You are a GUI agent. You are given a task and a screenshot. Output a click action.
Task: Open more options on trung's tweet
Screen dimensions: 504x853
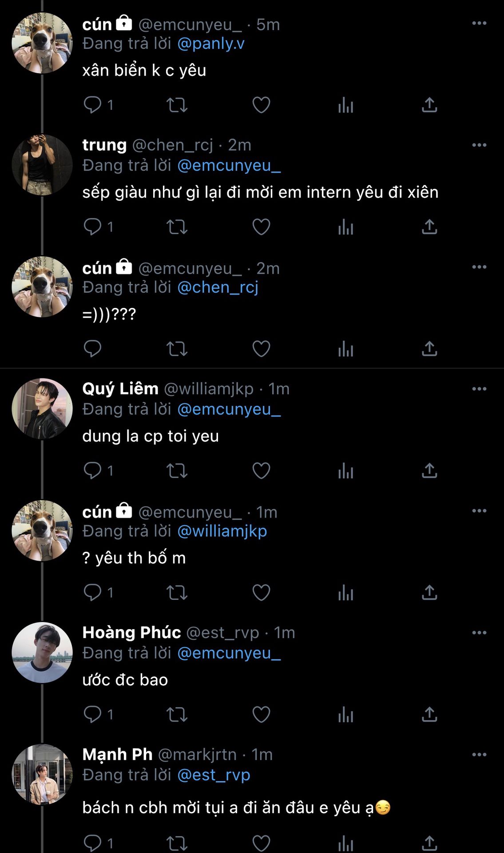pos(479,145)
